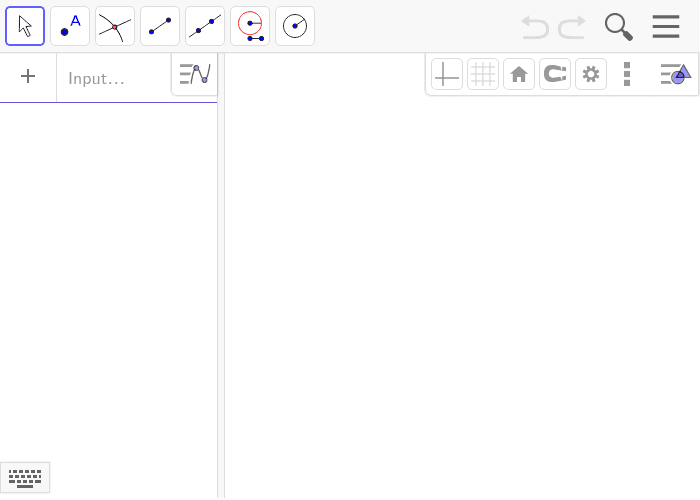Reset to standard view with home icon

(x=519, y=74)
